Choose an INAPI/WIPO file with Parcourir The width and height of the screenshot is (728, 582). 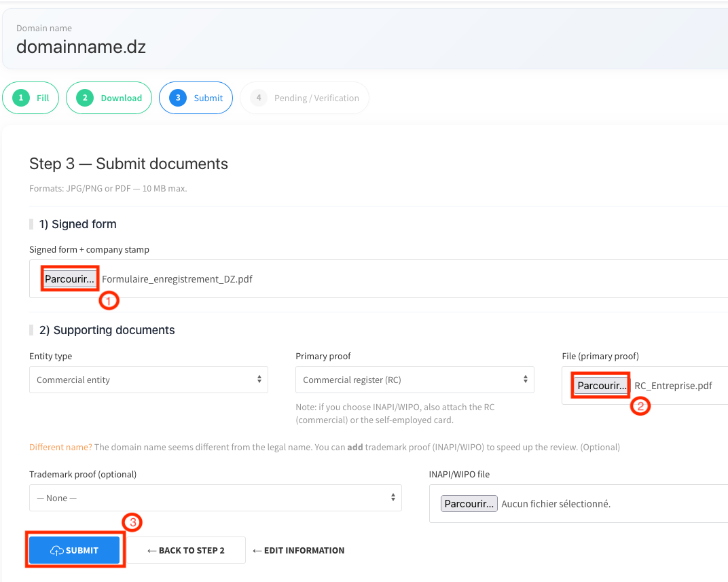click(x=469, y=504)
